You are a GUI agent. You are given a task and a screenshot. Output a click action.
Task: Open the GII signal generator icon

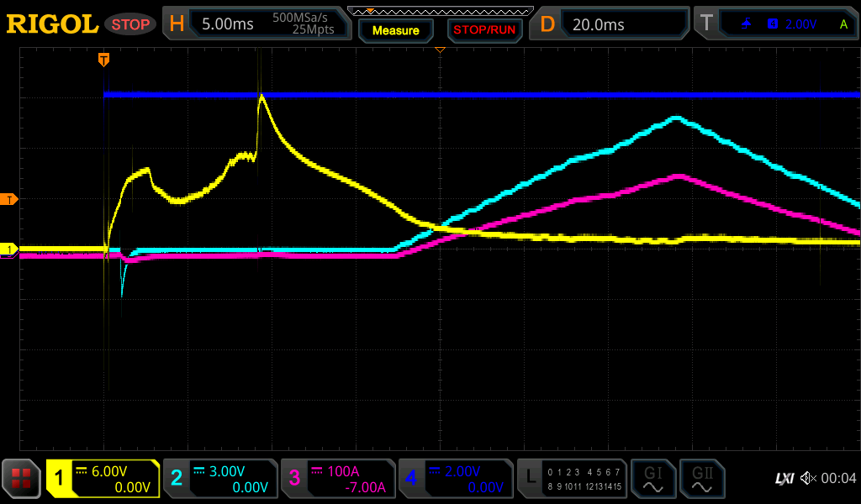point(701,479)
